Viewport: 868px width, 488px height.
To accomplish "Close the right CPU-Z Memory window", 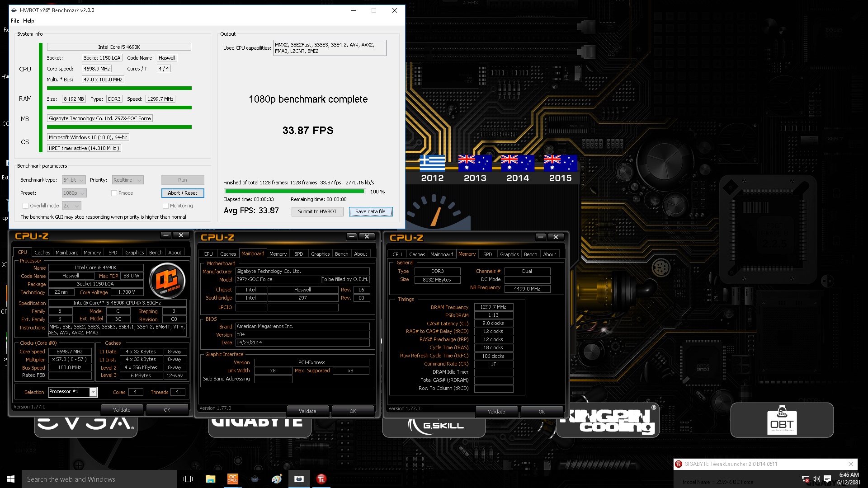I will coord(556,237).
